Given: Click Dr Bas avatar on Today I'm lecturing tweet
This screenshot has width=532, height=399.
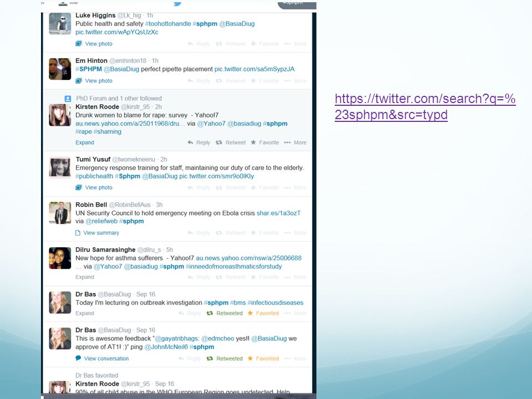Looking at the screenshot, I should click(x=60, y=303).
